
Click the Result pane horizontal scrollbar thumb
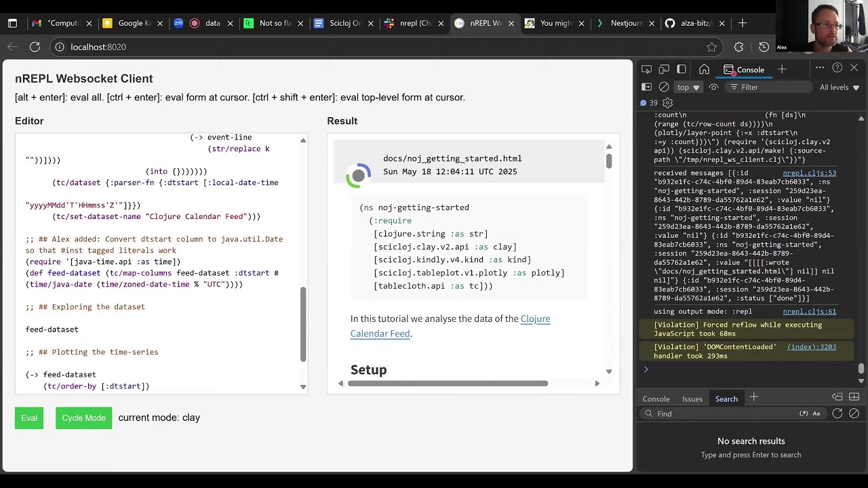click(448, 384)
